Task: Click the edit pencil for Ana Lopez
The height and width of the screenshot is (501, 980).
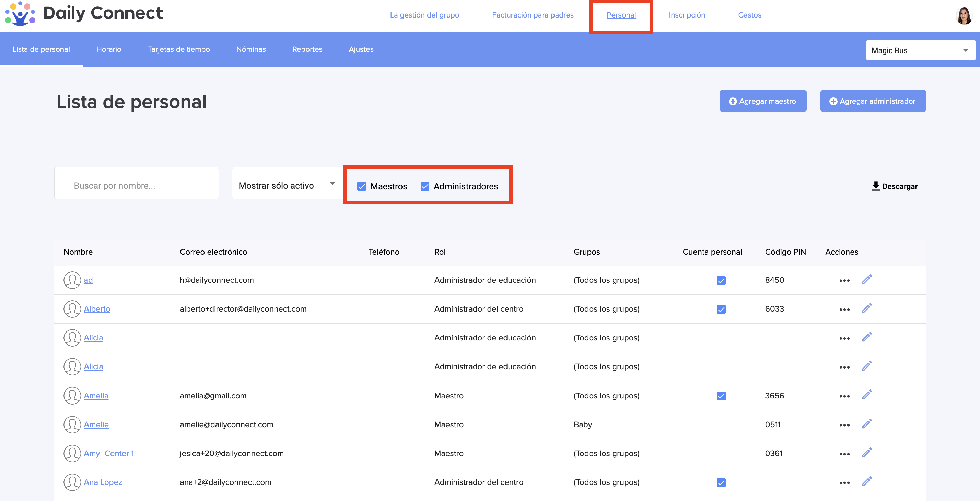Action: point(867,481)
